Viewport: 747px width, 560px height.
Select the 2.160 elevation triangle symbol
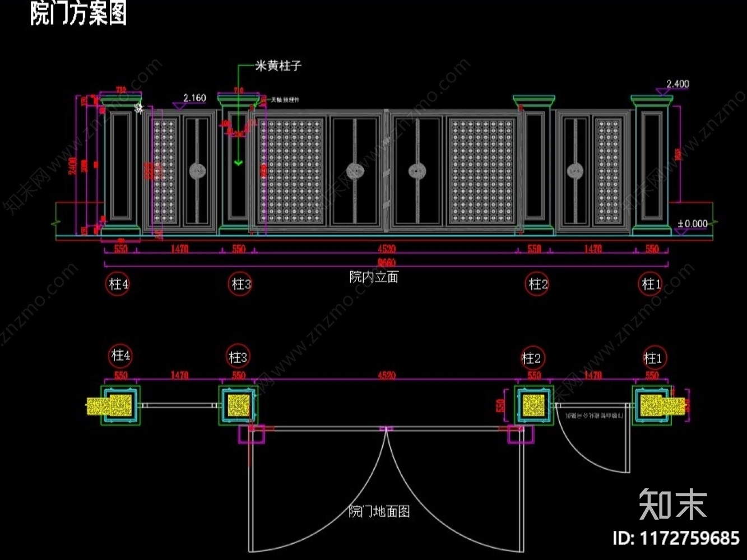tap(179, 105)
